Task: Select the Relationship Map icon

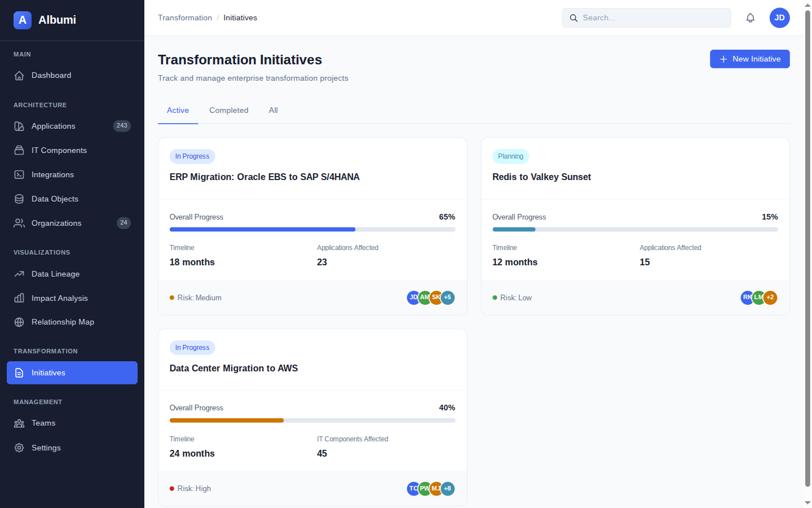Action: (19, 322)
